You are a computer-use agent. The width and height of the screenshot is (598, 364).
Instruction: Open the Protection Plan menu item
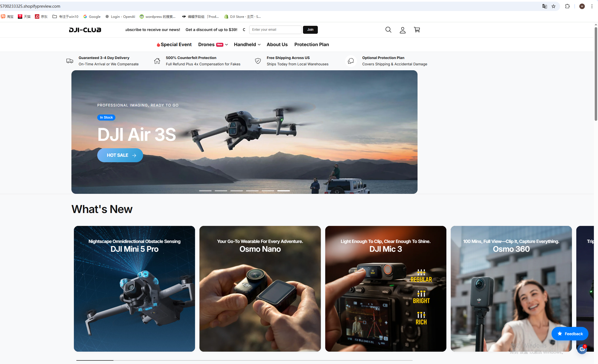click(311, 44)
